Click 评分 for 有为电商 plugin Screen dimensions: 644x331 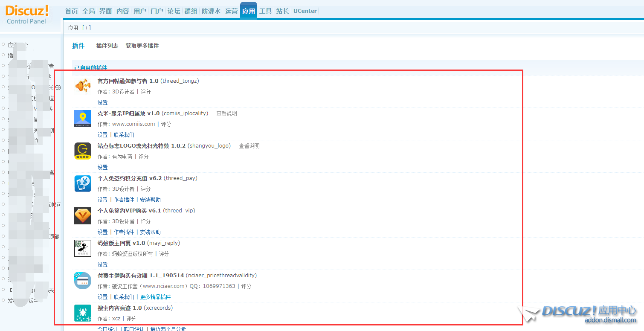[x=143, y=157]
